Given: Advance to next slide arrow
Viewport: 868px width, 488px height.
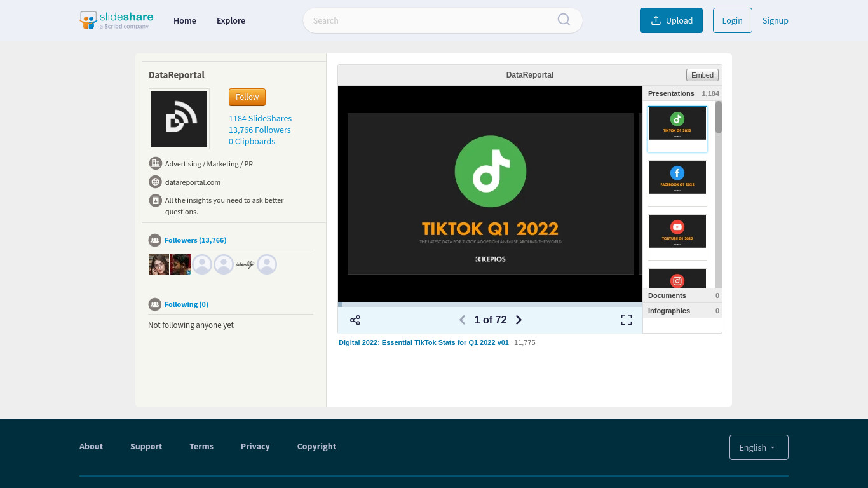Looking at the screenshot, I should [x=519, y=320].
